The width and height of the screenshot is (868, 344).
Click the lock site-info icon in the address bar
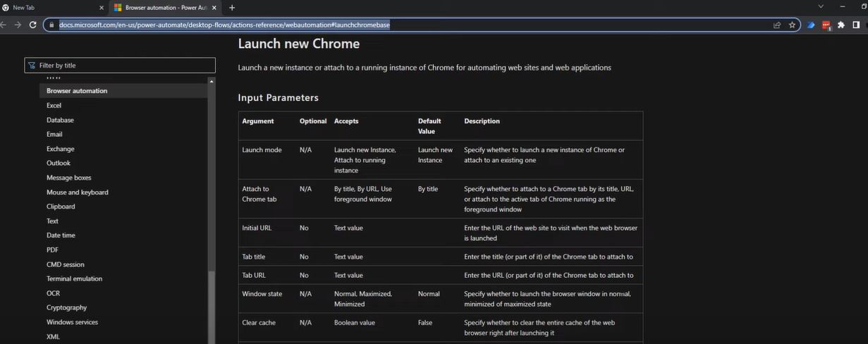[x=51, y=25]
